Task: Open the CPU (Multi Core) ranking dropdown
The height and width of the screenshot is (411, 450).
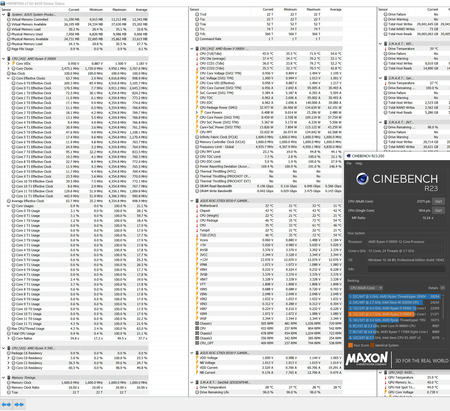Action: 366,288
